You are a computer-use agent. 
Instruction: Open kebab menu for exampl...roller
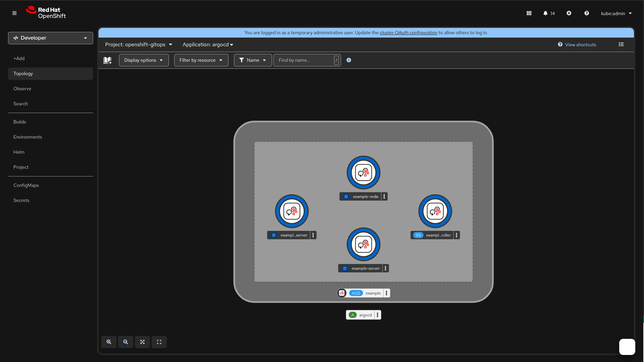click(457, 235)
